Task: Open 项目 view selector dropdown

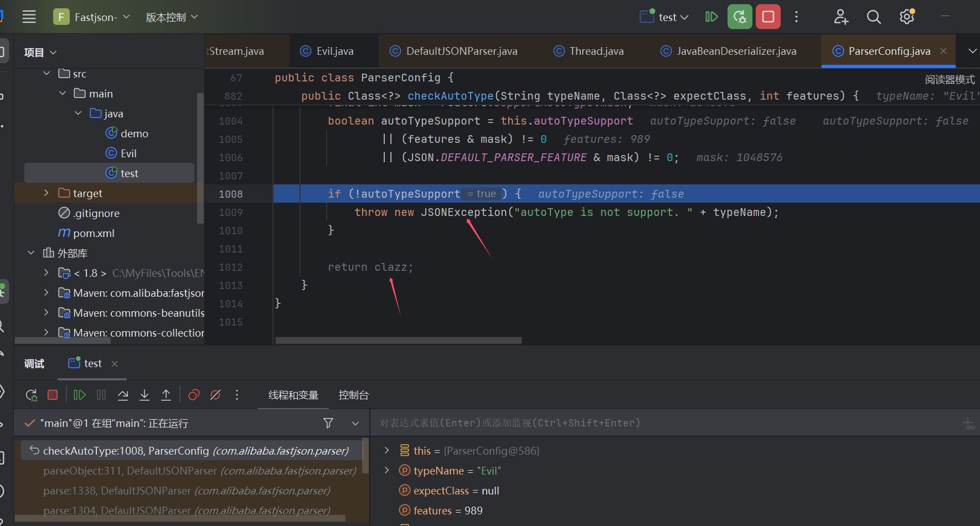Action: pos(40,53)
